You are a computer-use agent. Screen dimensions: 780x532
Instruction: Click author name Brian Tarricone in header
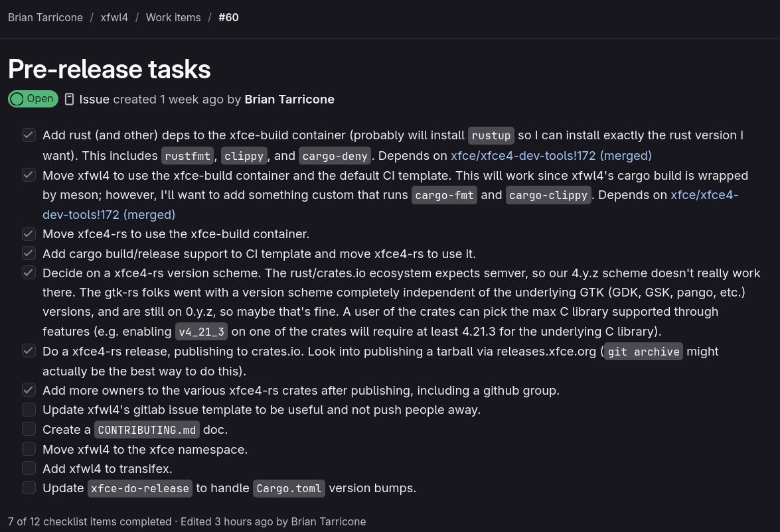tap(289, 100)
